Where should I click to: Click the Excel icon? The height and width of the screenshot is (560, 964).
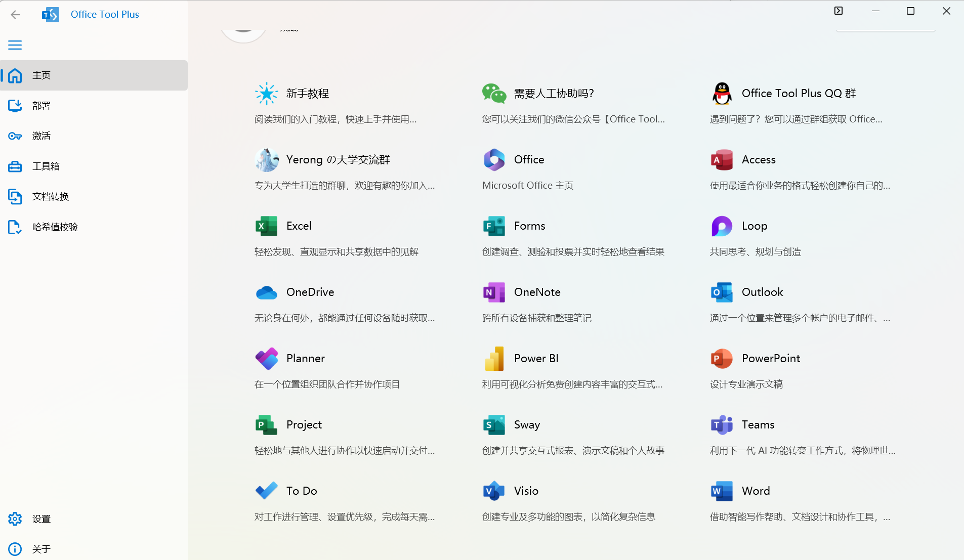point(267,226)
